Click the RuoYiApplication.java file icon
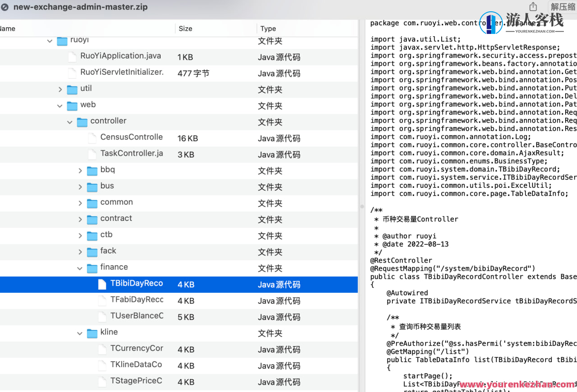 click(72, 57)
